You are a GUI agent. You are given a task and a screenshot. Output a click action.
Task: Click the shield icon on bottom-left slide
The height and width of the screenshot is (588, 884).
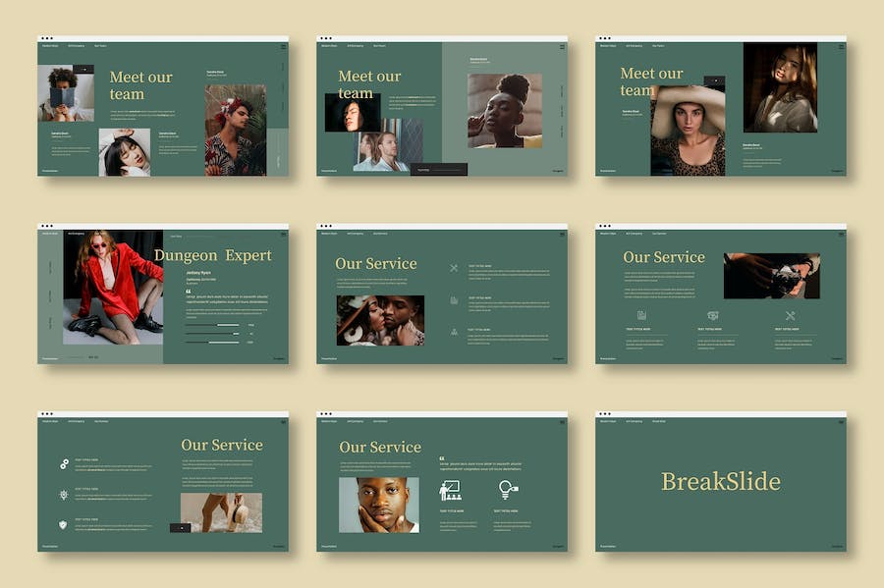tap(64, 524)
